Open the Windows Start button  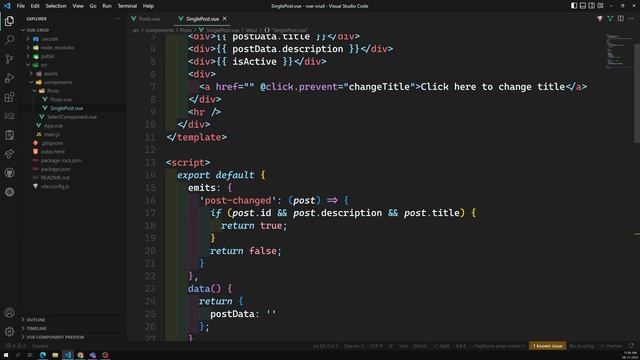(6, 355)
